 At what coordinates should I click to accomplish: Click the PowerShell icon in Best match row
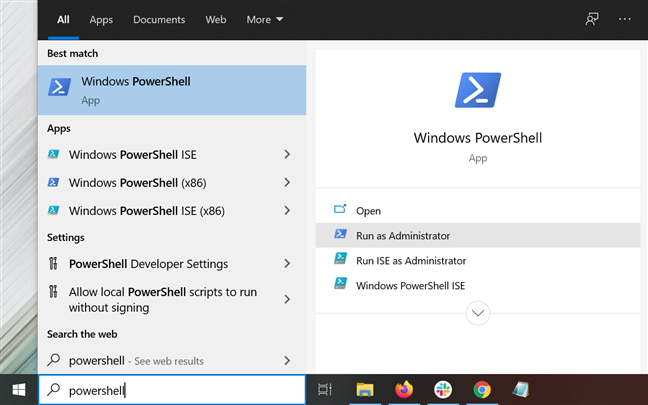[x=60, y=88]
